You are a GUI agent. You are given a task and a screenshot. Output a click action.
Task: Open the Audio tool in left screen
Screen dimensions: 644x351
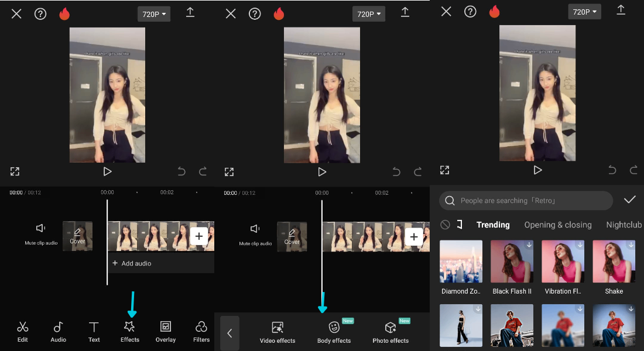pos(58,332)
